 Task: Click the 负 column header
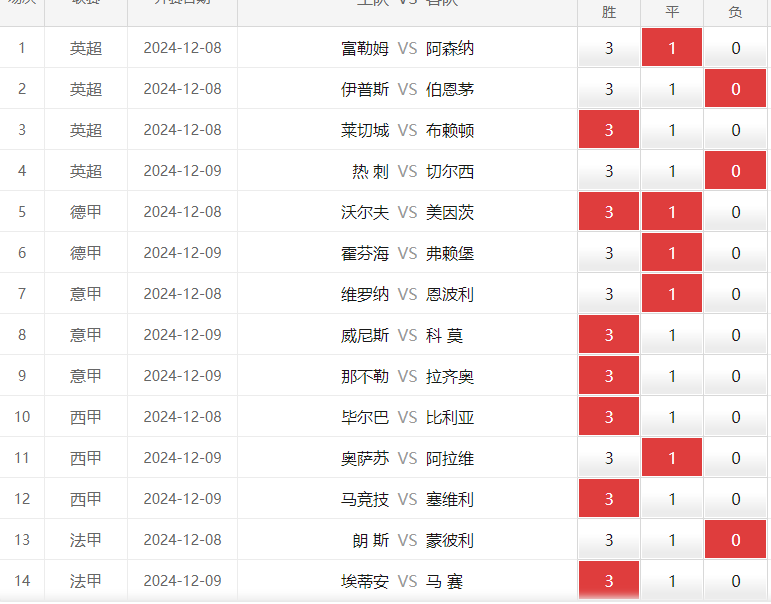[735, 12]
